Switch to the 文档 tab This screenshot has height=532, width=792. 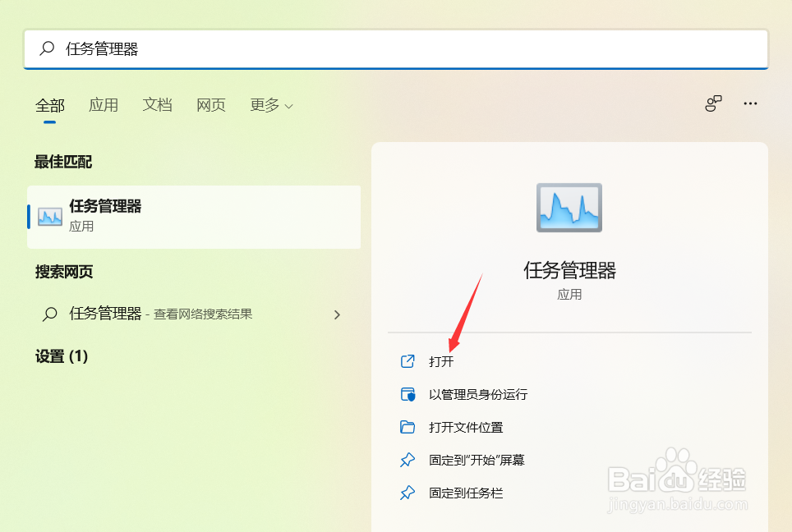coord(157,105)
